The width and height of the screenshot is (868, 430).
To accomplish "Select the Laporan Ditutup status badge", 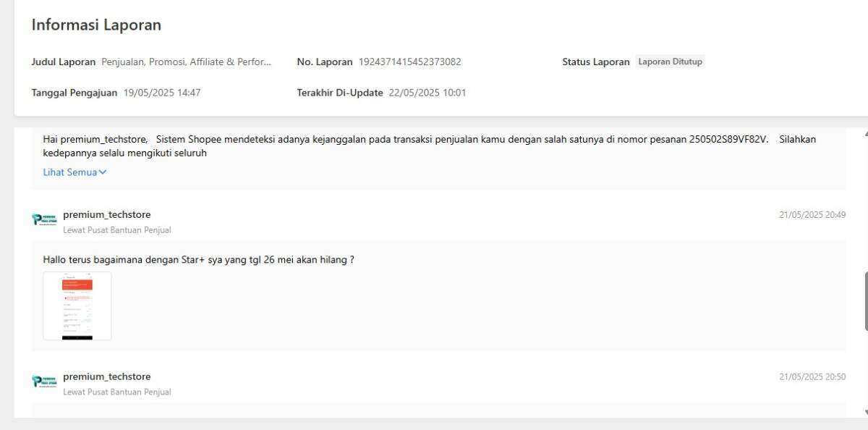I will pyautogui.click(x=670, y=62).
